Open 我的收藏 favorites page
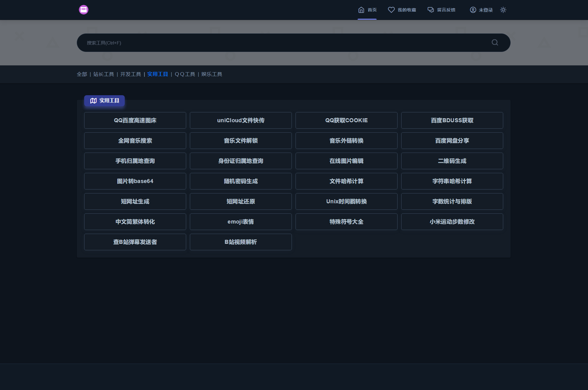Screen dimensions: 588x390 (406, 10)
